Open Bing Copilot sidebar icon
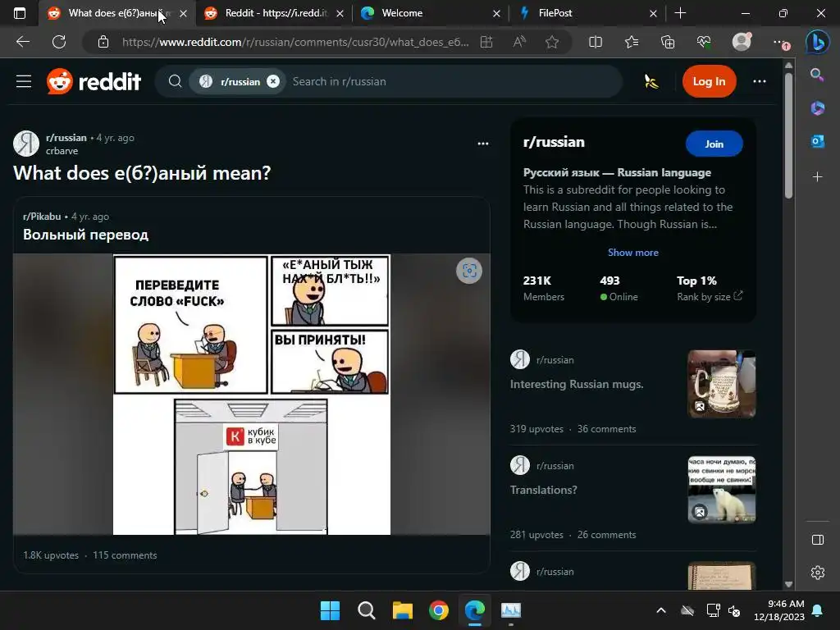840x630 pixels. pos(818,42)
